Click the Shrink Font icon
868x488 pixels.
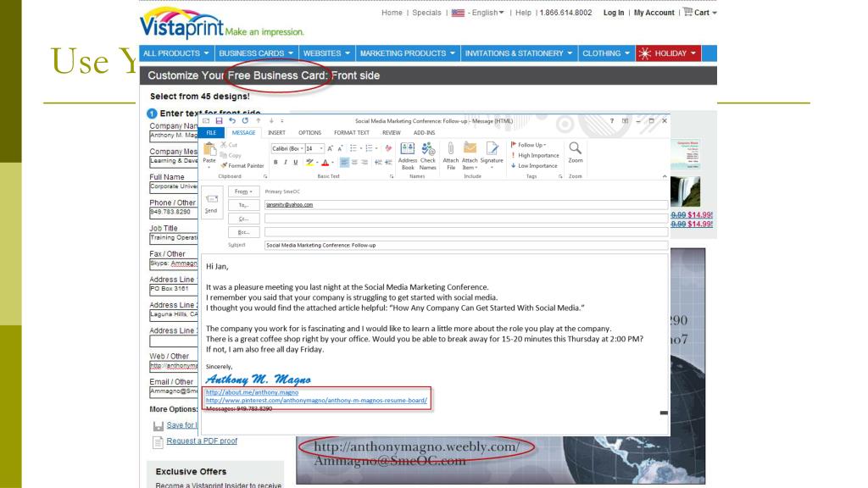click(340, 148)
